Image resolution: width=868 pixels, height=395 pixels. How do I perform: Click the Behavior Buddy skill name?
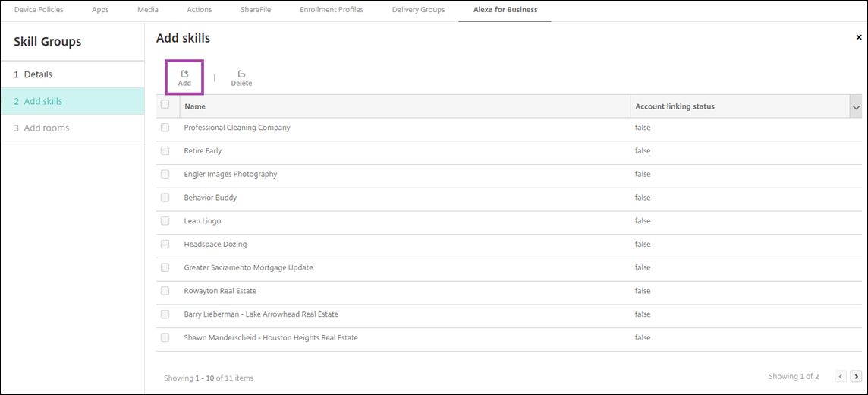210,197
